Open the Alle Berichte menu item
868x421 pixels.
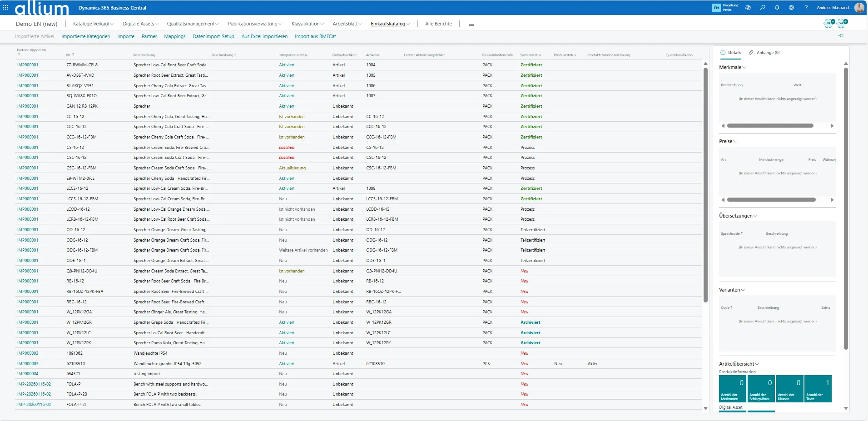click(x=438, y=24)
